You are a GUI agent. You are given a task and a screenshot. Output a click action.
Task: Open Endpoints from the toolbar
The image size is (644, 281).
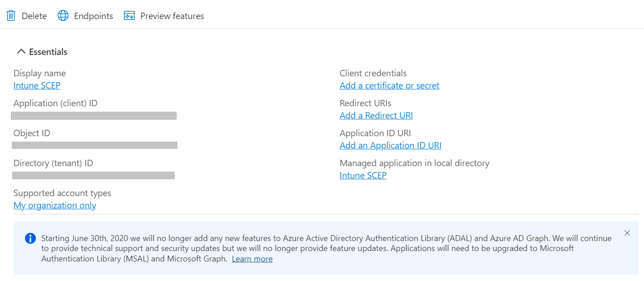coord(93,16)
